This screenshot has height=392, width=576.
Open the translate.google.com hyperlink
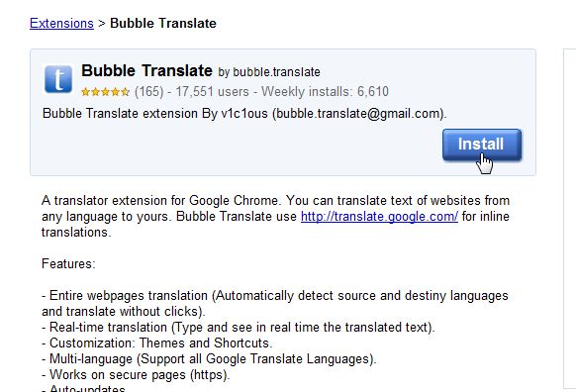pos(379,217)
